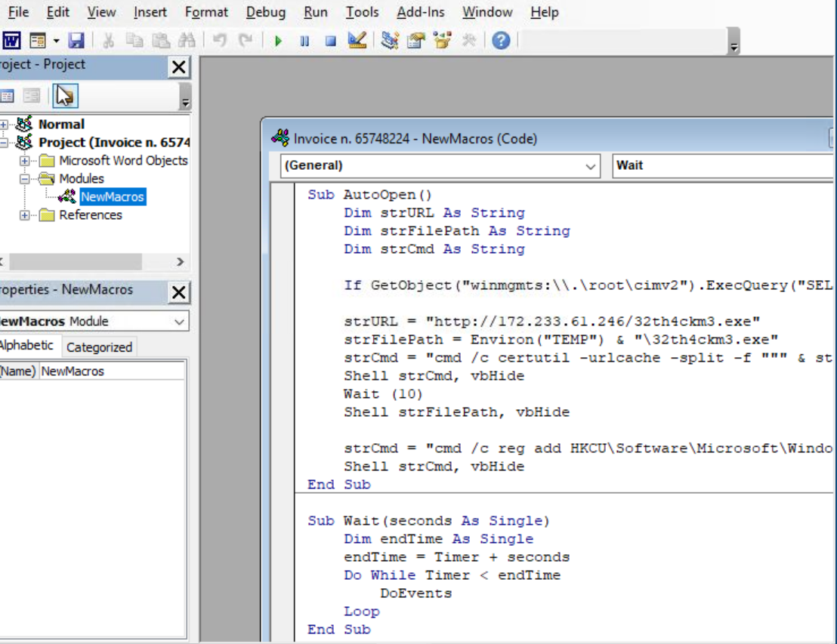Screen dimensions: 837x644
Task: Select the Microsoft Word Objects folder
Action: tap(123, 161)
